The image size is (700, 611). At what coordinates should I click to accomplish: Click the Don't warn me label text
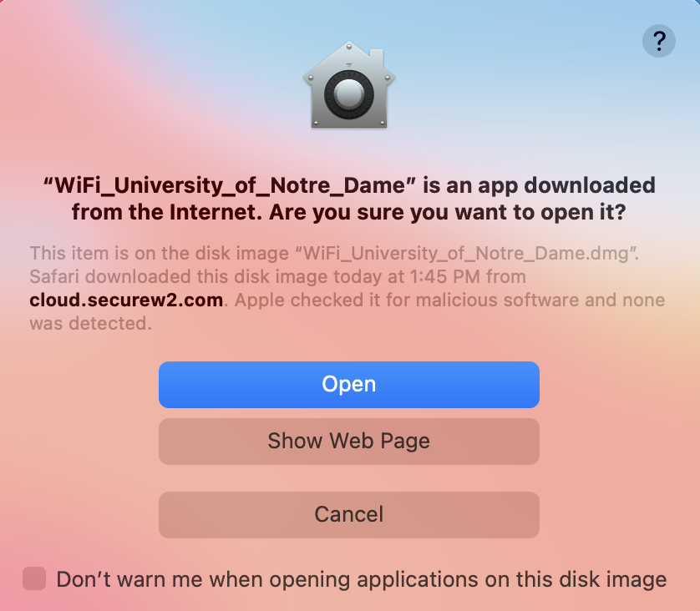pos(361,579)
